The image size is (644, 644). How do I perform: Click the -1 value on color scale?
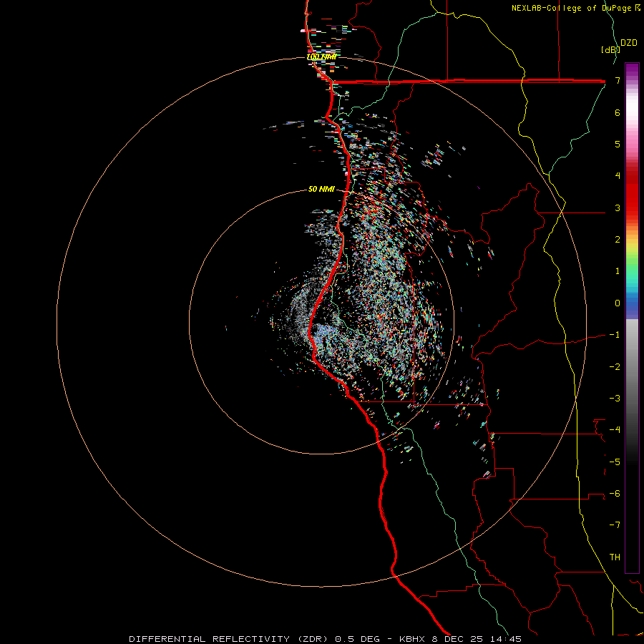[615, 335]
